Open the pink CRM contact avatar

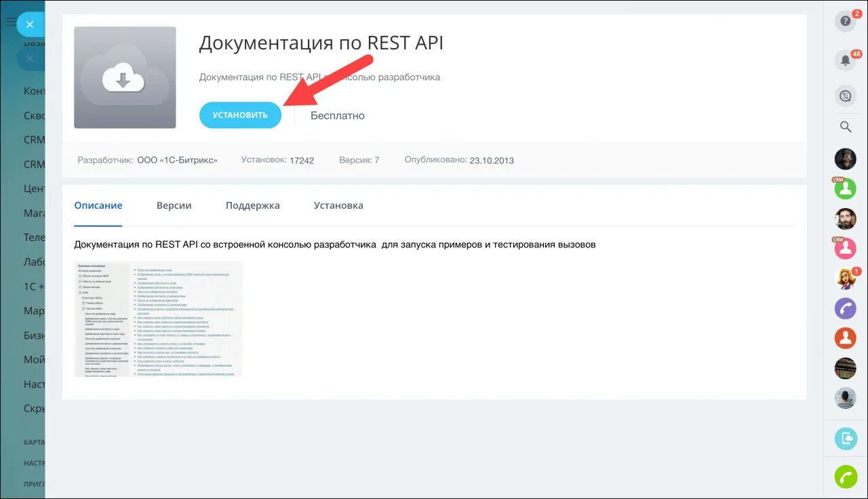(x=846, y=248)
